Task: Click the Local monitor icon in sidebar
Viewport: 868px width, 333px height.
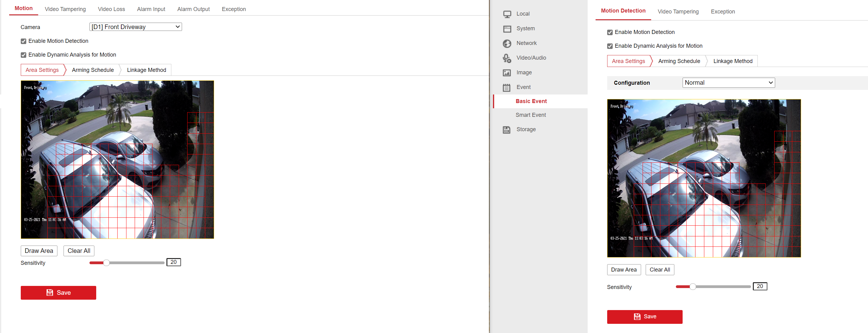Action: point(507,14)
